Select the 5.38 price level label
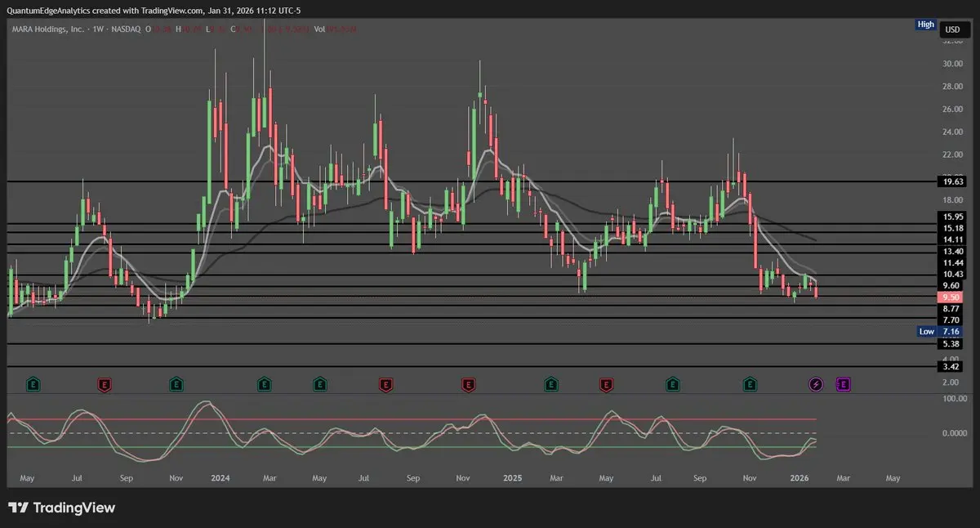 point(951,344)
